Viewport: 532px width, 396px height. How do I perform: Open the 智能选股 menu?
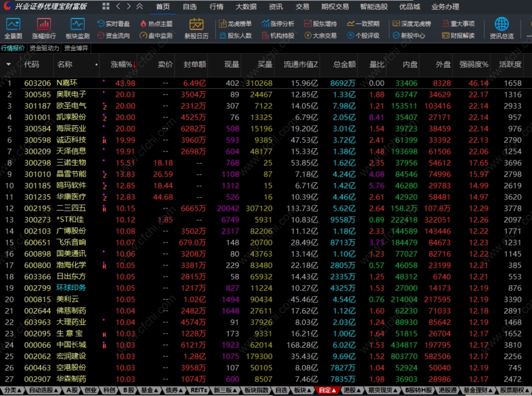coord(373,7)
